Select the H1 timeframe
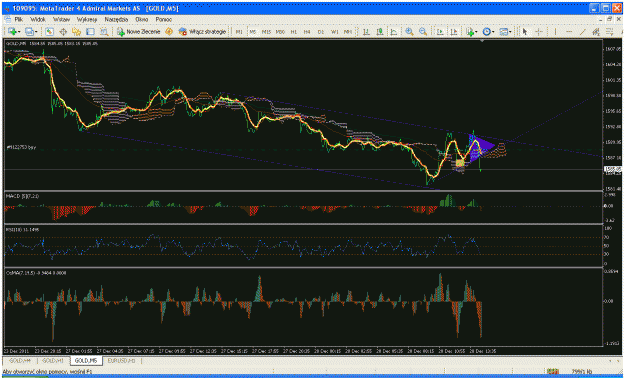625x378 pixels. pyautogui.click(x=294, y=32)
